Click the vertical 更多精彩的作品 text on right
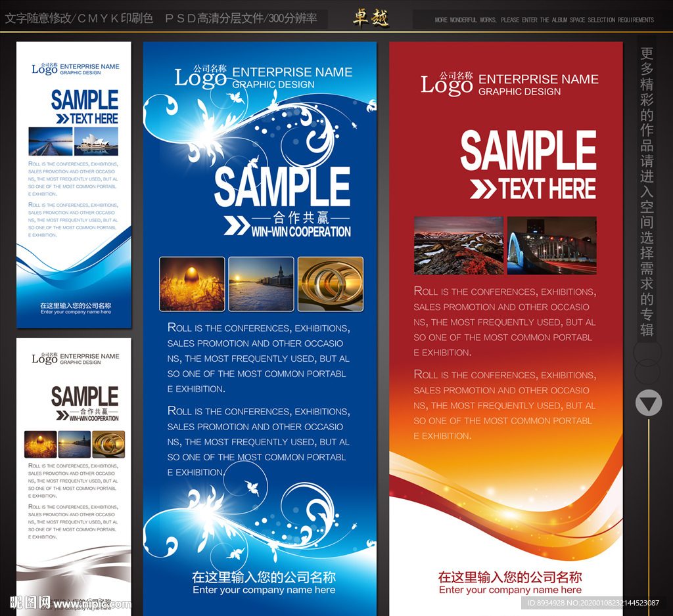The height and width of the screenshot is (616, 673). tap(647, 192)
